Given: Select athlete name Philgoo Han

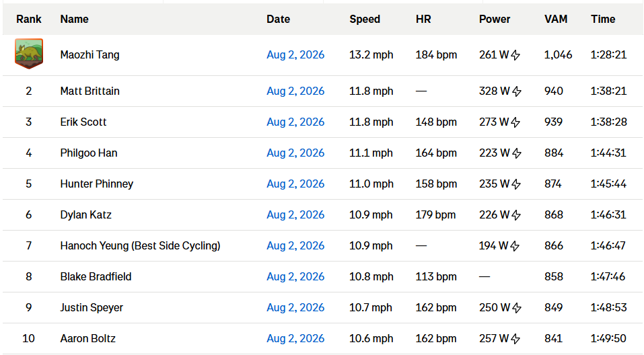Looking at the screenshot, I should [89, 153].
